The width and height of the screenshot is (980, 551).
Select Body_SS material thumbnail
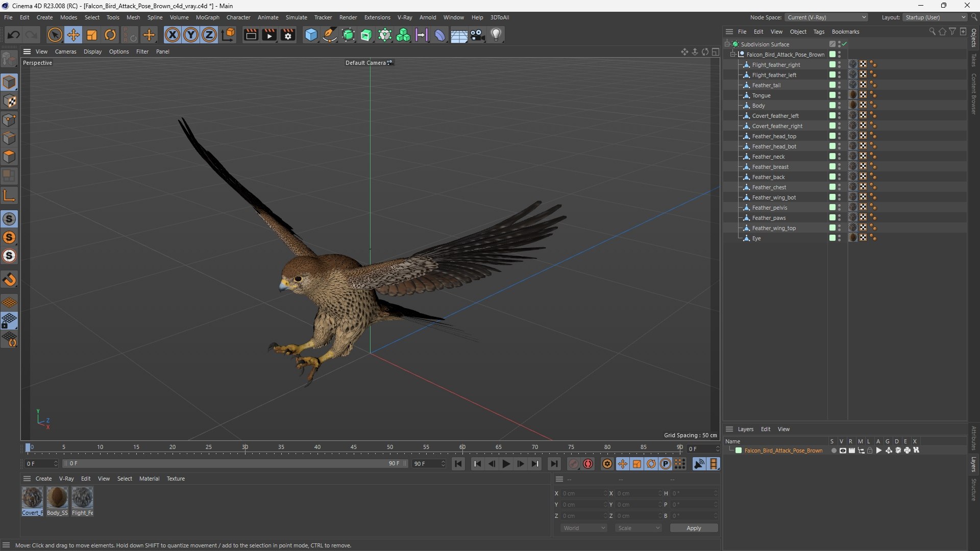[x=57, y=497]
